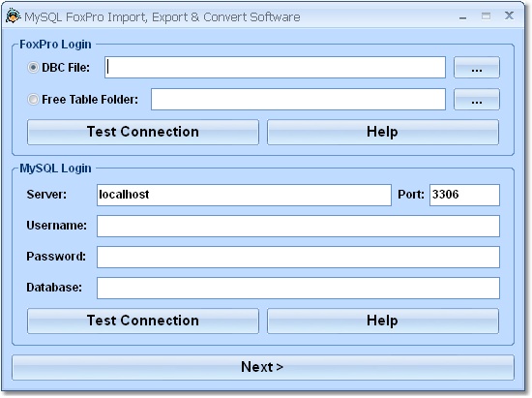Select the DBC File radio button
The height and width of the screenshot is (398, 532).
[x=33, y=67]
